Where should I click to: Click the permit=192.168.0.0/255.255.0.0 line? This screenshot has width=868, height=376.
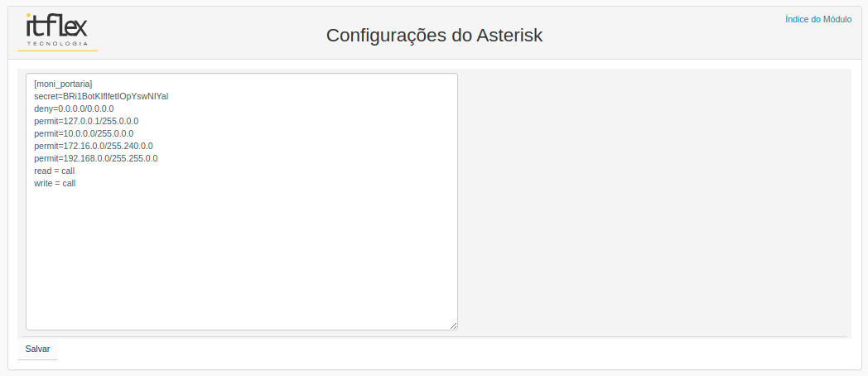(96, 158)
